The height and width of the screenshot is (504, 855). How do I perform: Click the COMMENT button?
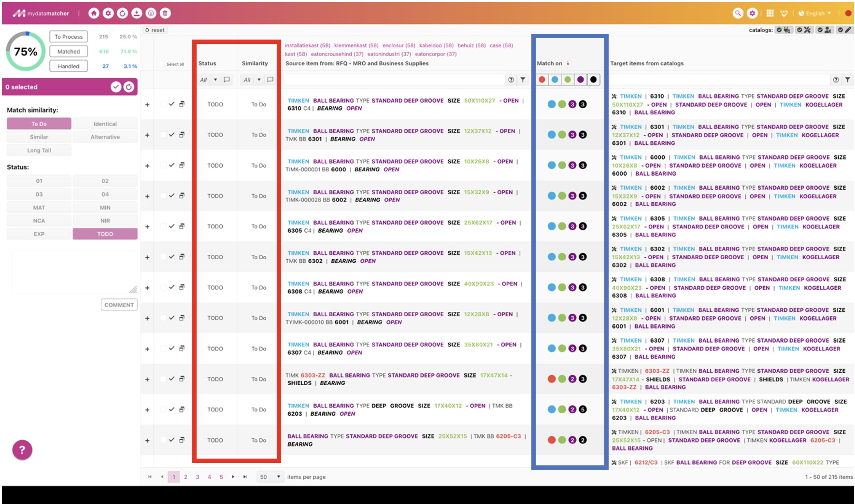pos(119,305)
